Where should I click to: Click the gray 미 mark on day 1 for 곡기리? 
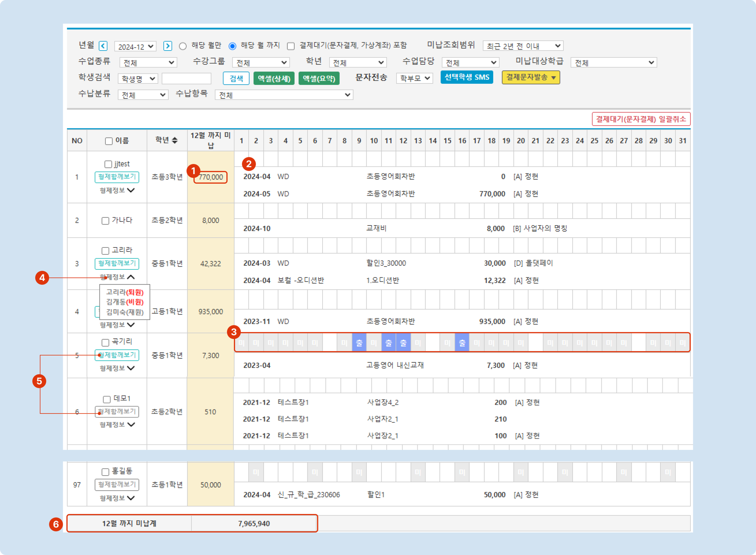pos(241,343)
